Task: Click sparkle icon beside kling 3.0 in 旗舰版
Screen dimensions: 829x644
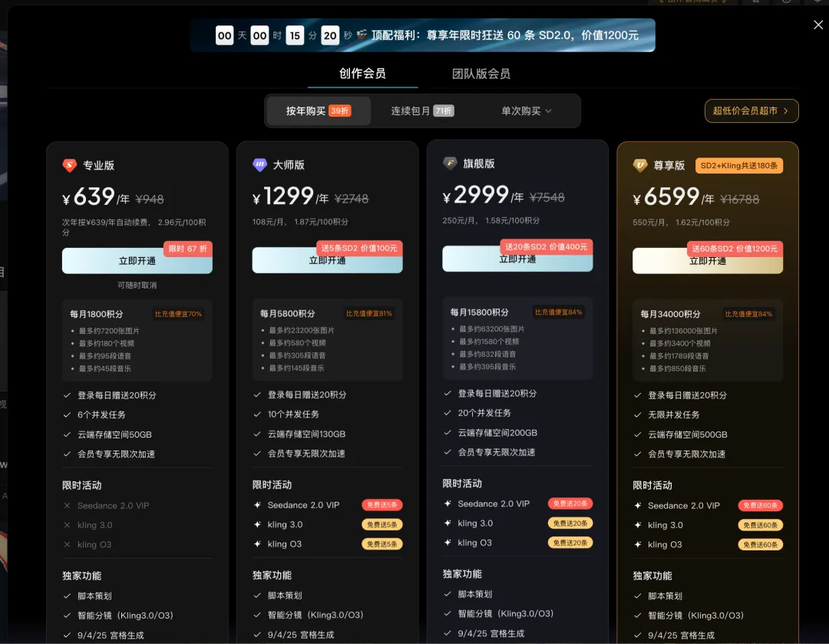Action: pyautogui.click(x=448, y=523)
